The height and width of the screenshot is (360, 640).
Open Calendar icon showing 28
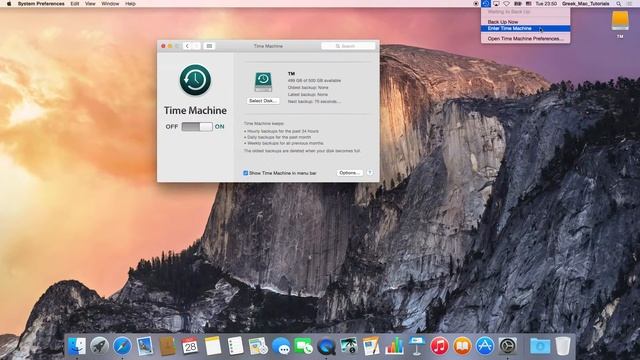[190, 346]
